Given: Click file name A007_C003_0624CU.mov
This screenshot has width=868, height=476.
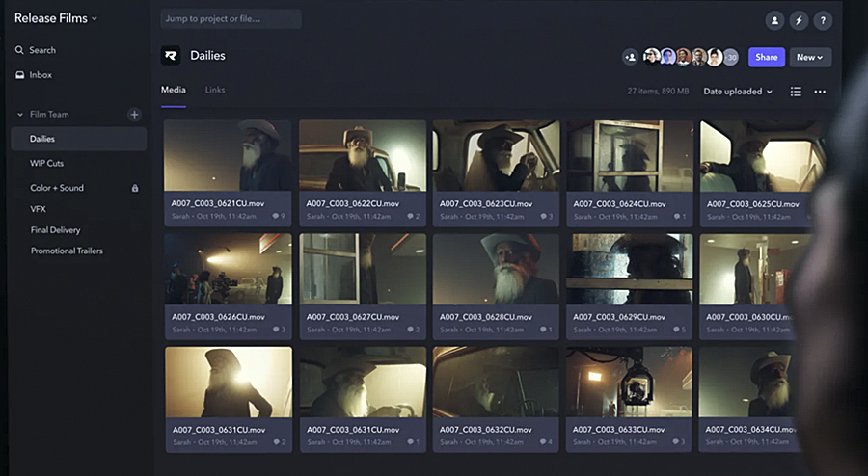Looking at the screenshot, I should (619, 204).
